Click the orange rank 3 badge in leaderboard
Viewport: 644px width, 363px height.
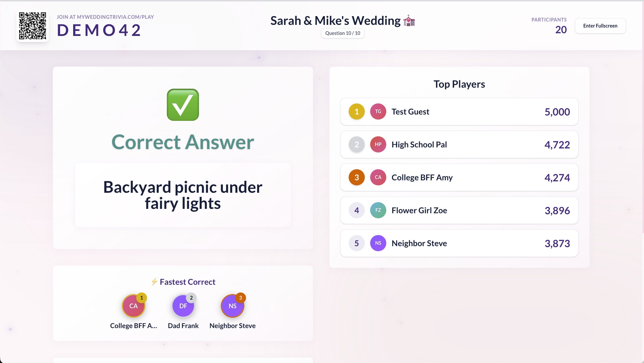356,177
